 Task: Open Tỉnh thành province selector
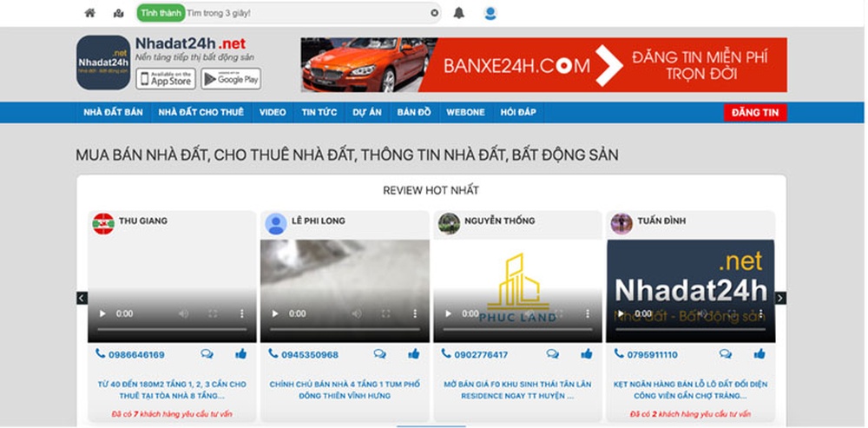point(161,13)
